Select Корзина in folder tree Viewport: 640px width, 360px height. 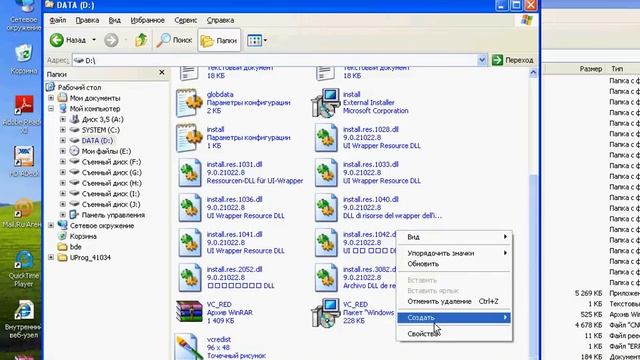point(83,236)
